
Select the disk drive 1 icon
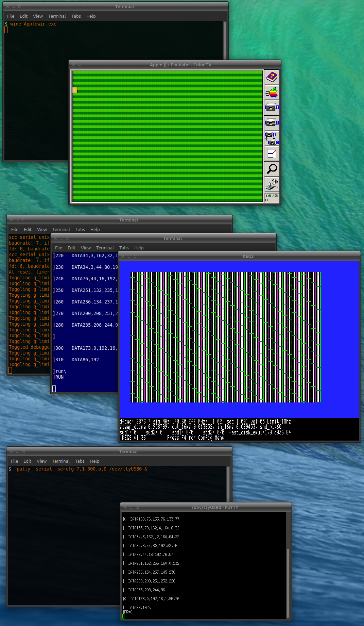(272, 108)
